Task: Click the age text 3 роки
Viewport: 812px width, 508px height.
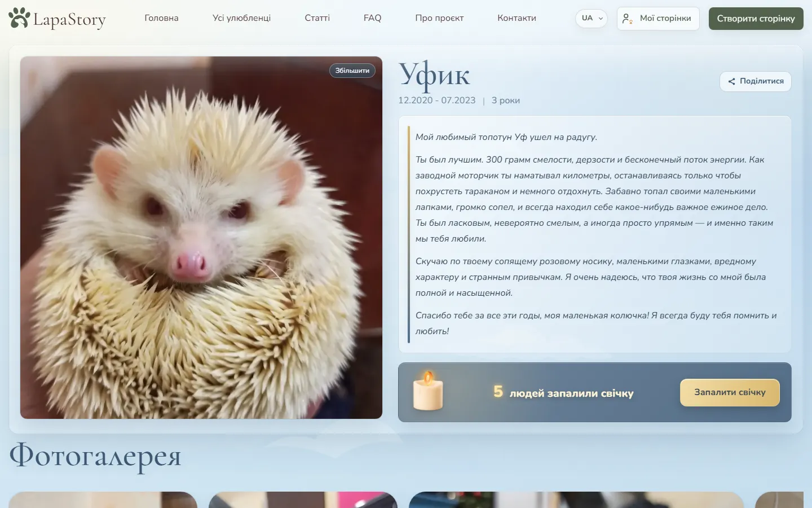Action: [506, 100]
